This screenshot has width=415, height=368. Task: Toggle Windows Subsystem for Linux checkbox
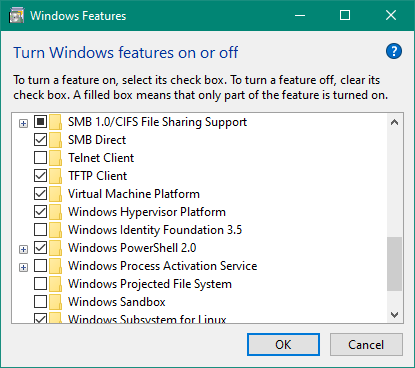tap(40, 318)
